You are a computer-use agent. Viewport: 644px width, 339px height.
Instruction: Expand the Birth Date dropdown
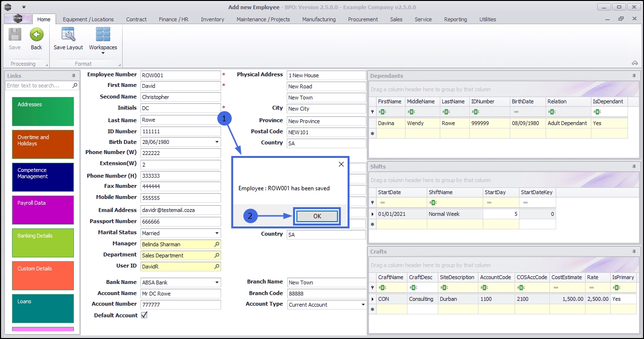click(217, 142)
